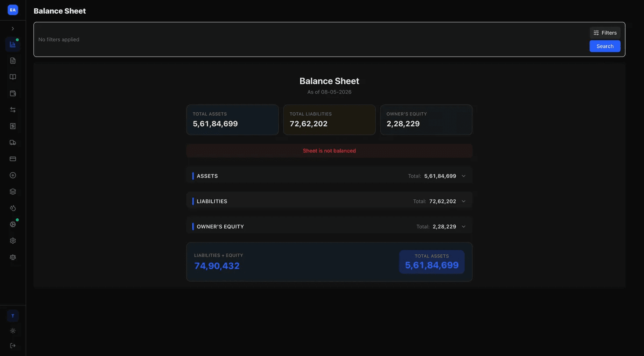Open the gear-with-play automation icon
This screenshot has height=356, width=644.
pyautogui.click(x=13, y=224)
